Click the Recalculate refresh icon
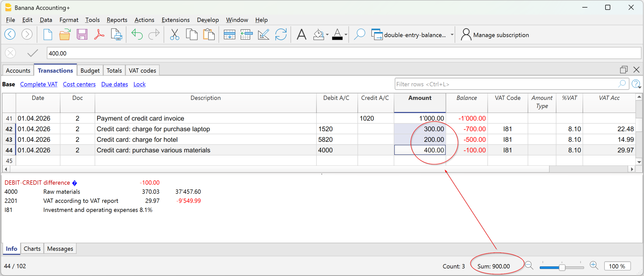 click(x=281, y=35)
